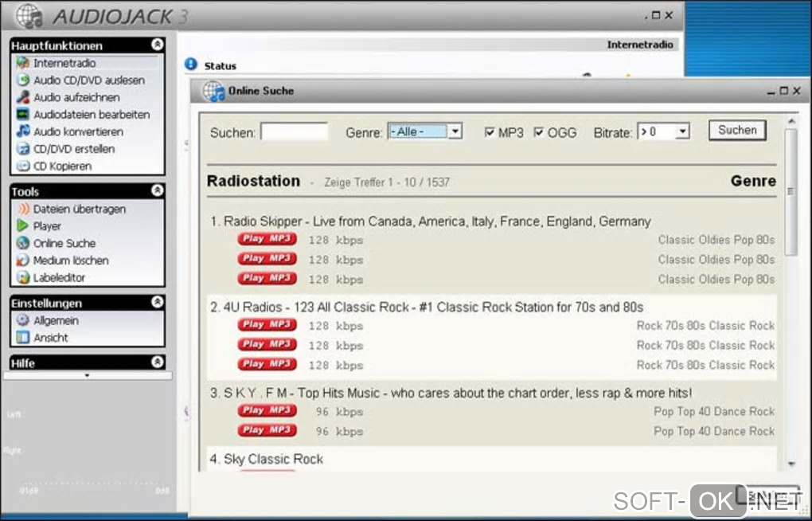Viewport: 812px width, 521px height.
Task: Click the small down arrow below Hilfe
Action: tap(87, 375)
